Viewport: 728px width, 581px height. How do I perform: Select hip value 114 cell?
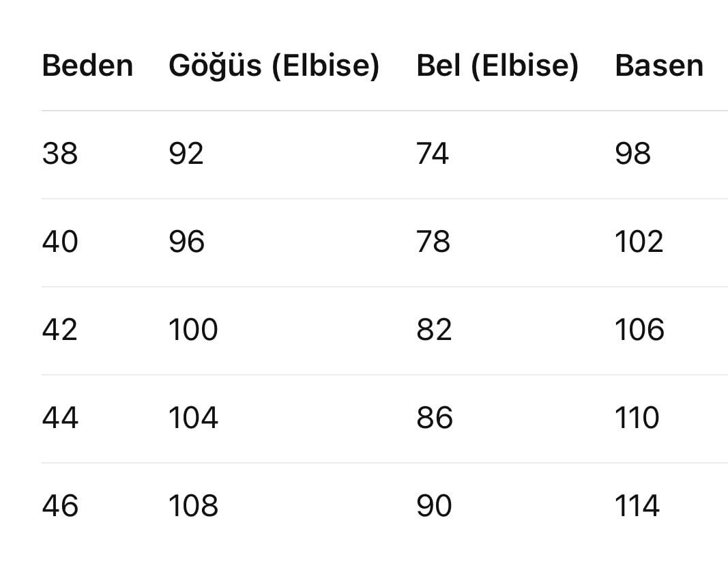637,506
